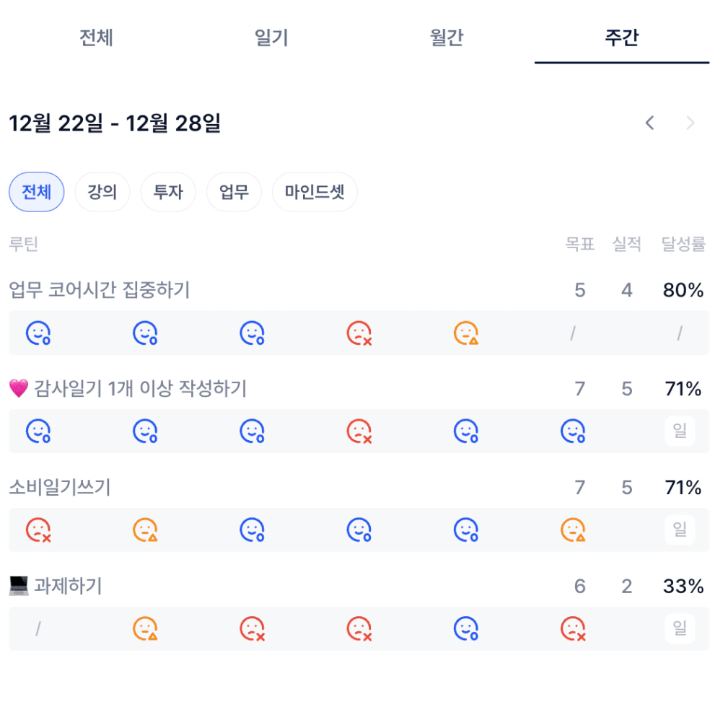Image resolution: width=728 pixels, height=728 pixels.
Task: Select the 강의 category filter chip
Action: click(102, 193)
